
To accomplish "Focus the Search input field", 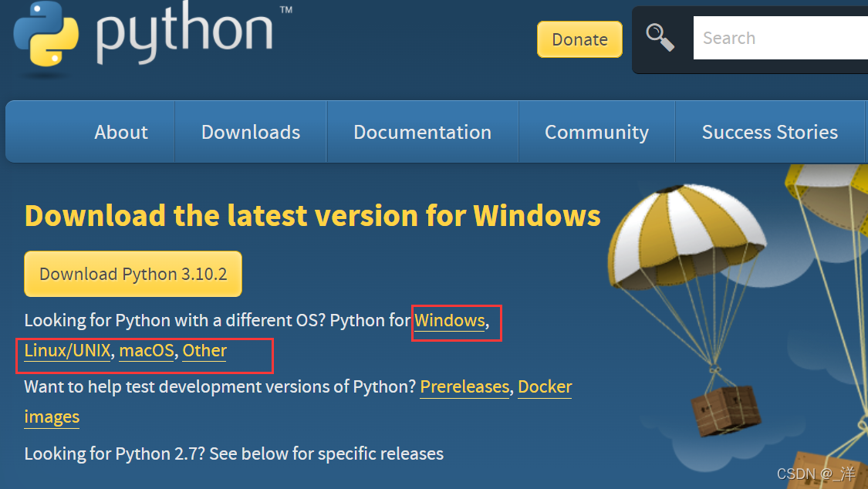I will click(x=781, y=38).
